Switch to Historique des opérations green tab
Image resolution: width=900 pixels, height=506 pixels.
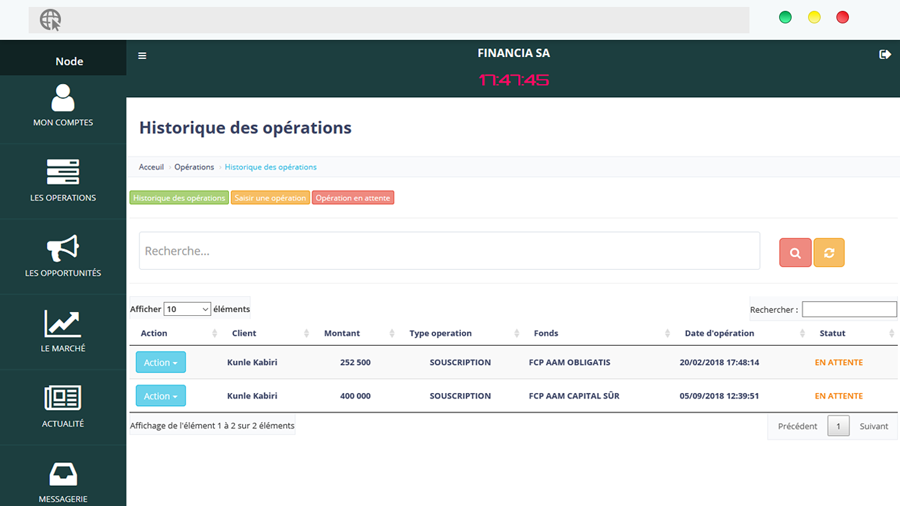pyautogui.click(x=179, y=198)
